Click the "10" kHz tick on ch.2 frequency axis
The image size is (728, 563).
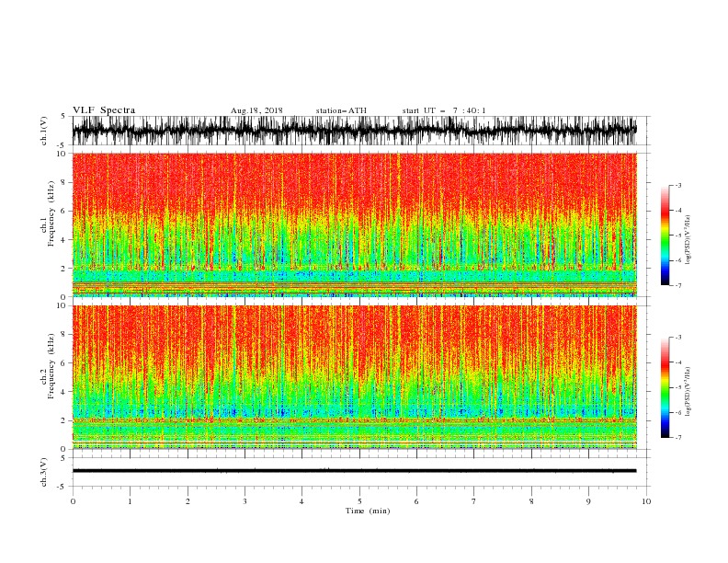[x=63, y=305]
